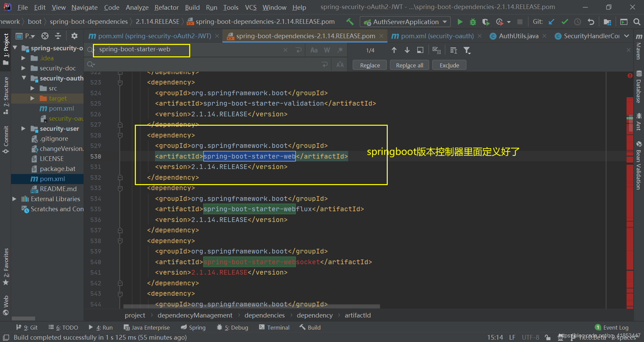Expand the .idea folder

[23, 58]
